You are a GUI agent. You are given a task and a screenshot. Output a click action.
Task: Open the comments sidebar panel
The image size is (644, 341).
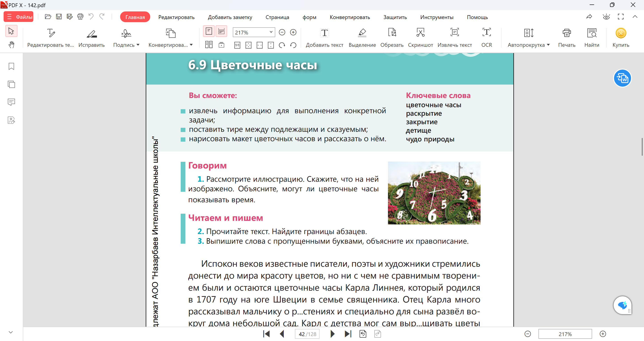11,102
